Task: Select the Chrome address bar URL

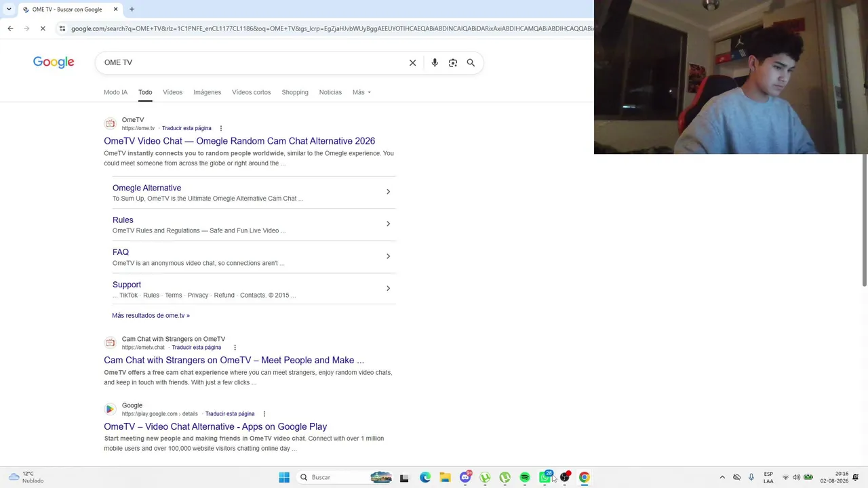Action: point(332,28)
